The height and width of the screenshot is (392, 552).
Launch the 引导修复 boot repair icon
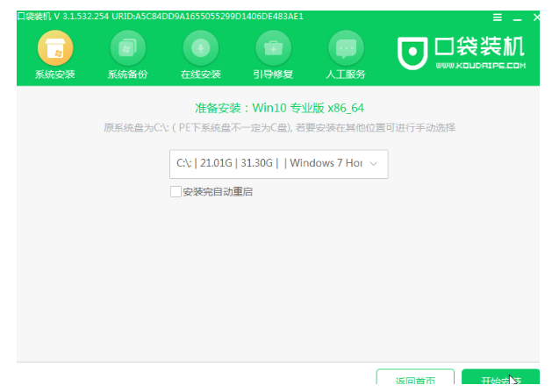click(x=273, y=47)
